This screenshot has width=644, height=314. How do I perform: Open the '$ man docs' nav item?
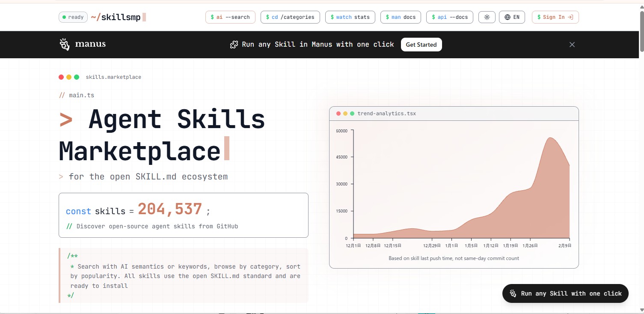[401, 17]
